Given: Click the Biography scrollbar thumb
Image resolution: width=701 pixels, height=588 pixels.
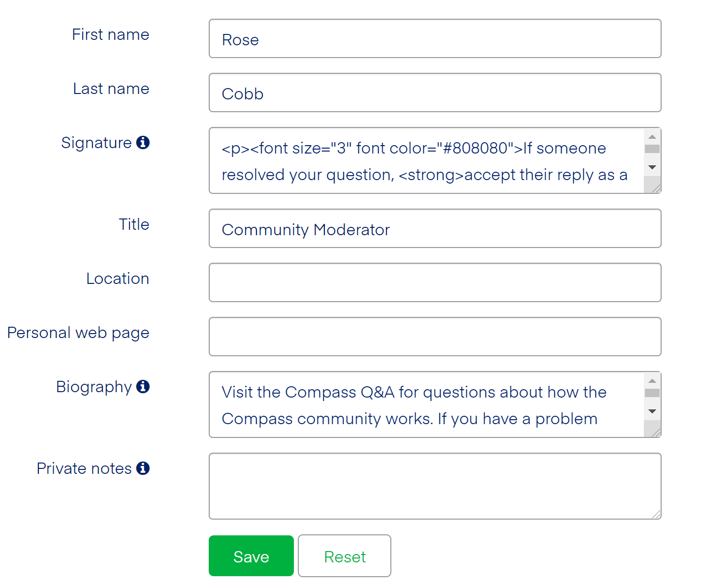Looking at the screenshot, I should (x=652, y=393).
